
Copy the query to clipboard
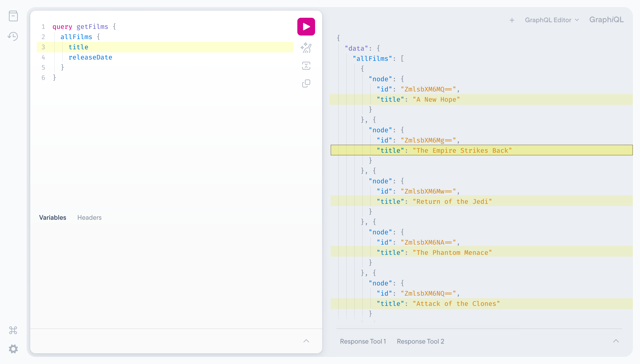(306, 83)
